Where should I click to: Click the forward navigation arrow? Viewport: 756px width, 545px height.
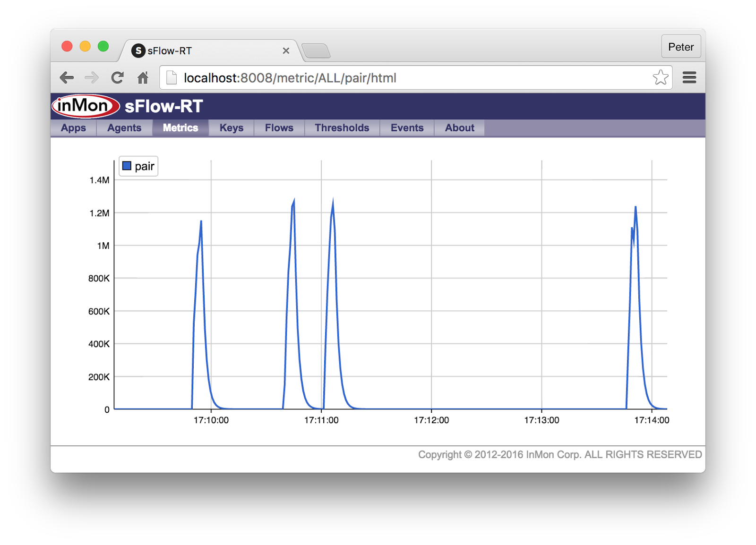(x=91, y=77)
